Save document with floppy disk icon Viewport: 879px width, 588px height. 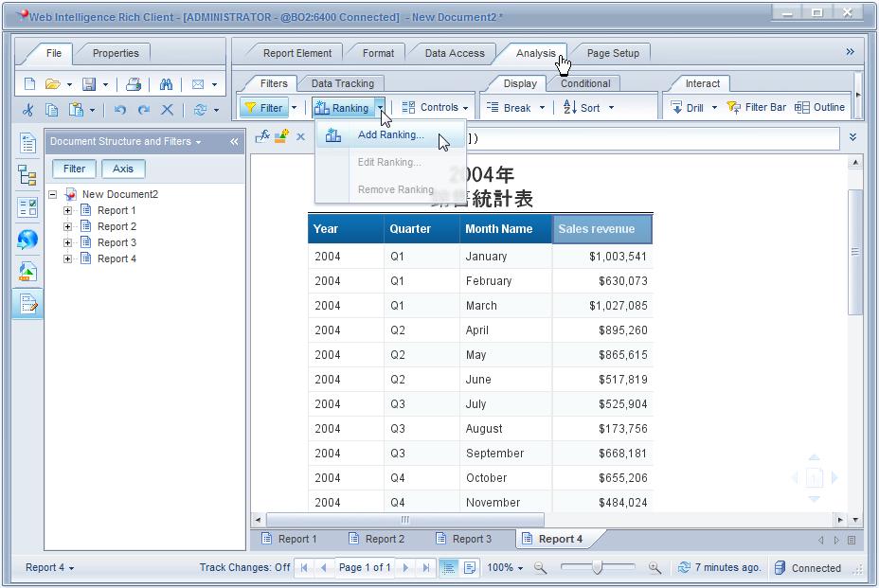tap(89, 84)
